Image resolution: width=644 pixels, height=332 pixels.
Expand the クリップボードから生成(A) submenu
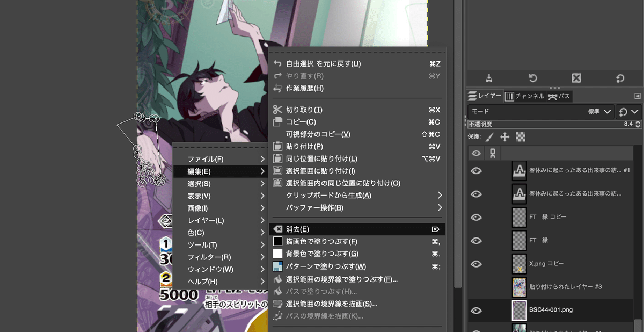coord(440,195)
